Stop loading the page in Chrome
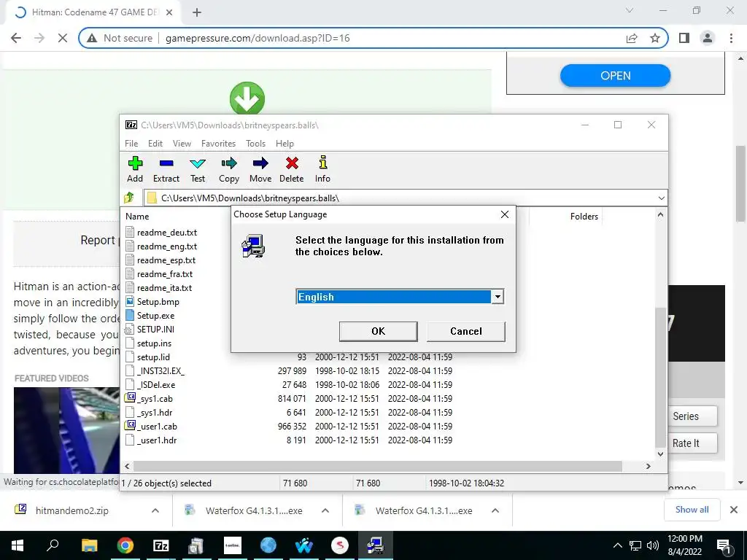The height and width of the screenshot is (560, 747). click(63, 38)
